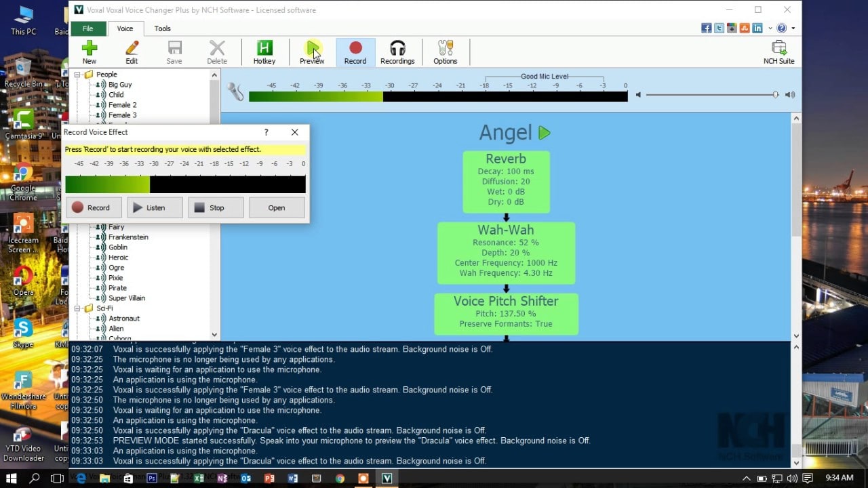
Task: Click the Listen button in the dialog
Action: tap(155, 207)
